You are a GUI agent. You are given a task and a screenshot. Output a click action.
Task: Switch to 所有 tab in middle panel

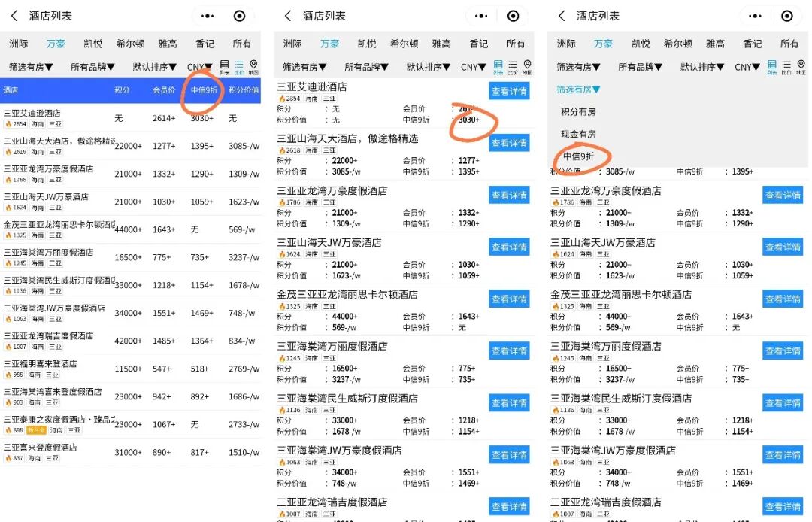point(516,44)
